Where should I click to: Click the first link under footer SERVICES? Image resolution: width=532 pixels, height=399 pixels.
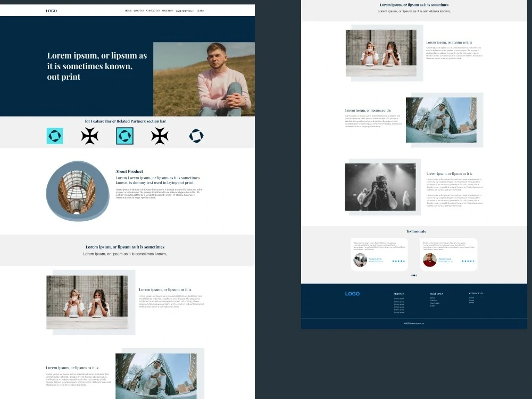point(399,298)
